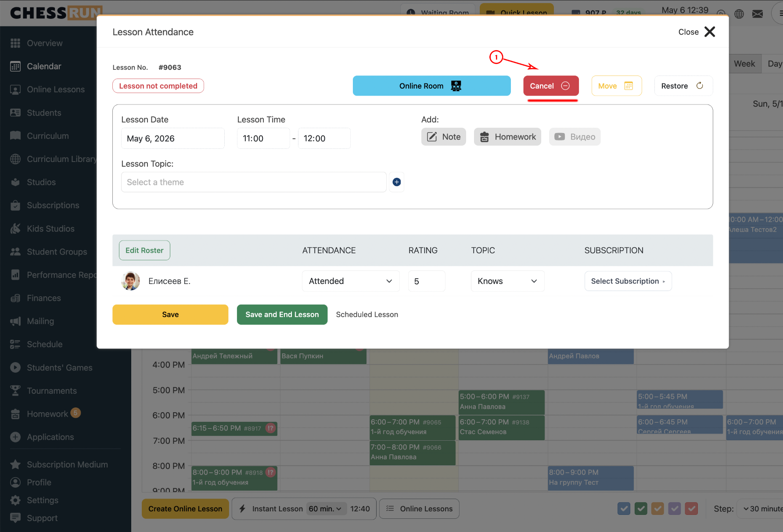Open the Attended attendance dropdown
The image size is (783, 532).
351,281
